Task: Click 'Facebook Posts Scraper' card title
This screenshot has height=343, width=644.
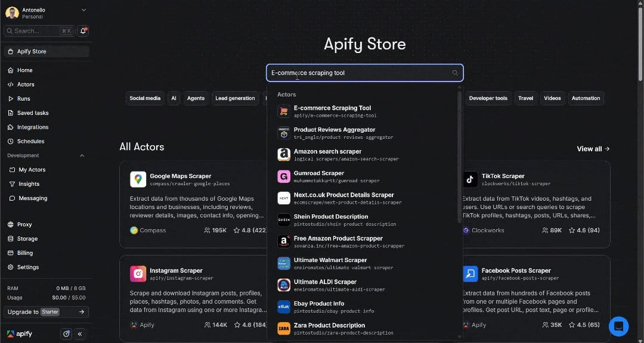Action: pos(516,270)
